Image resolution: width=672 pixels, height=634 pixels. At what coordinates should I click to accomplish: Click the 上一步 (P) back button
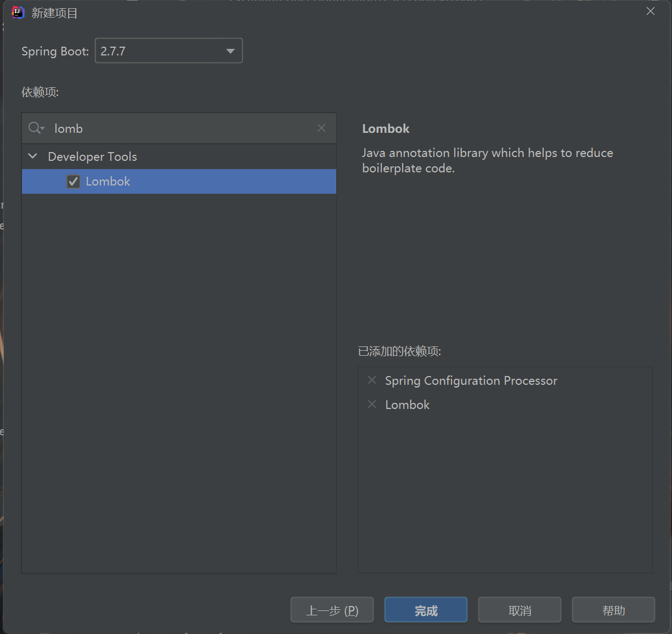(x=332, y=610)
